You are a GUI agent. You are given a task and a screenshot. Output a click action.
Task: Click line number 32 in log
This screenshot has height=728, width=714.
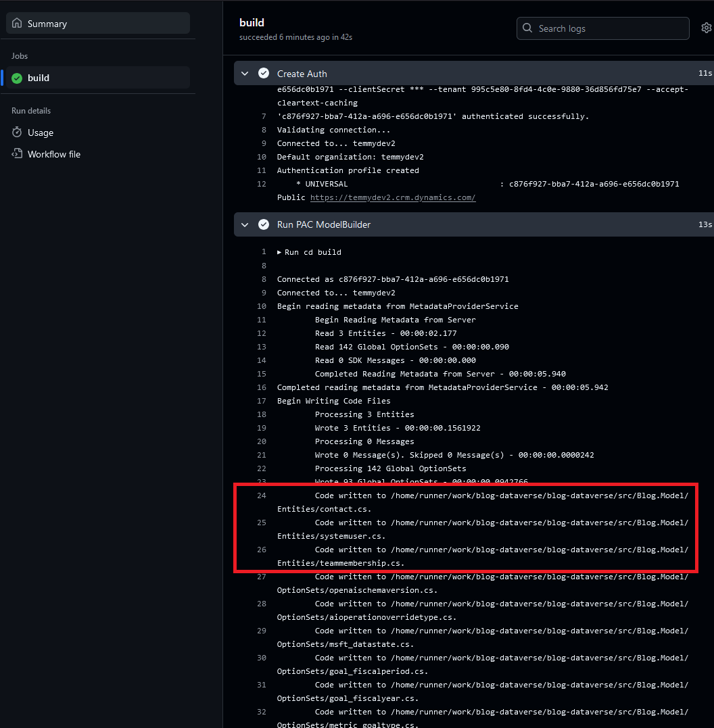262,712
